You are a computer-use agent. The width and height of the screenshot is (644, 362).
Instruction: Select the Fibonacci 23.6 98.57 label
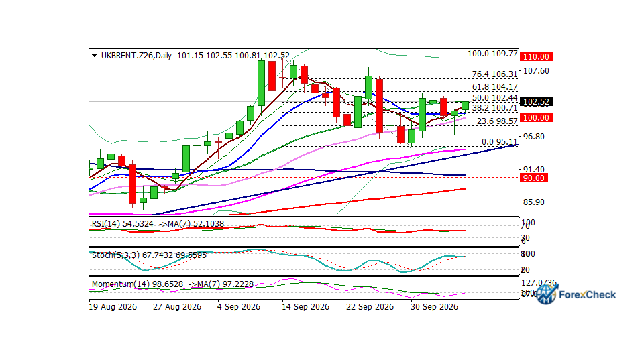click(497, 121)
